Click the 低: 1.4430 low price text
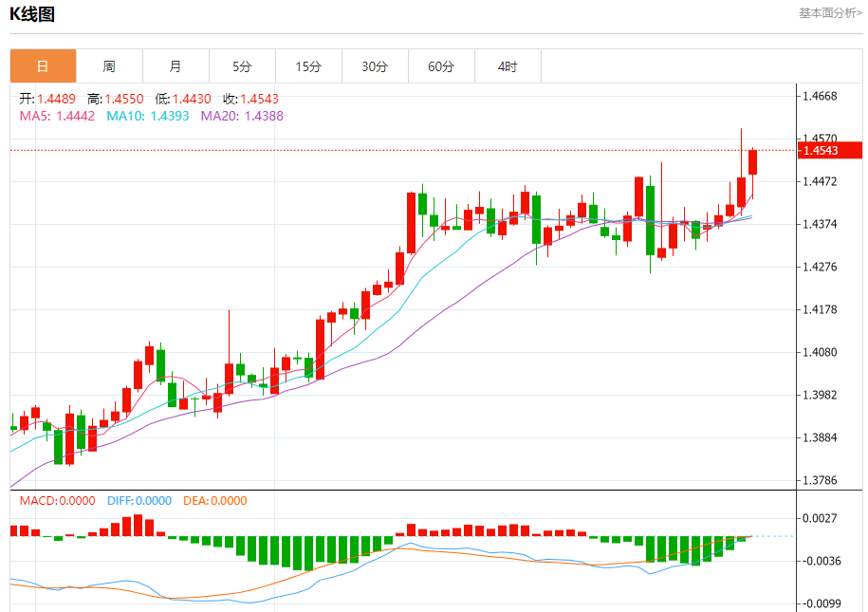The width and height of the screenshot is (868, 612). click(x=183, y=99)
